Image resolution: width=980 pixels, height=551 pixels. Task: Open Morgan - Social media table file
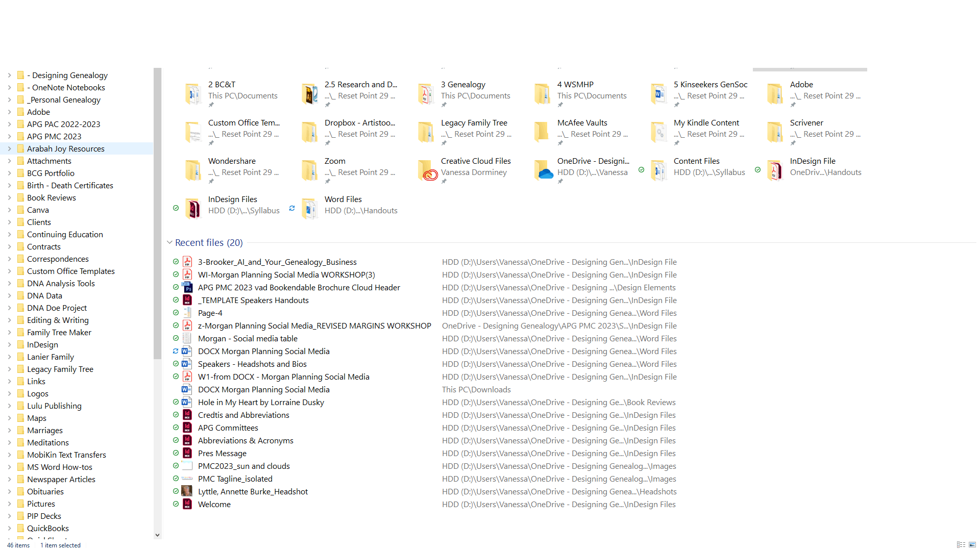tap(248, 338)
